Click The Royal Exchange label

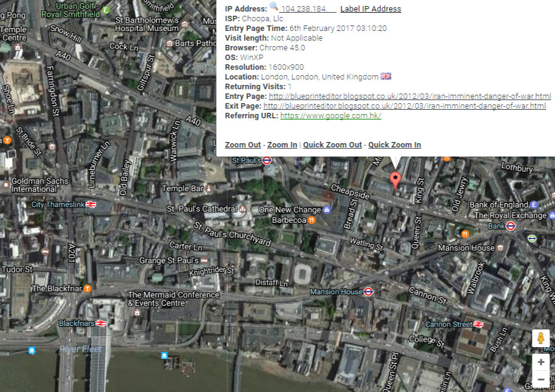(510, 215)
